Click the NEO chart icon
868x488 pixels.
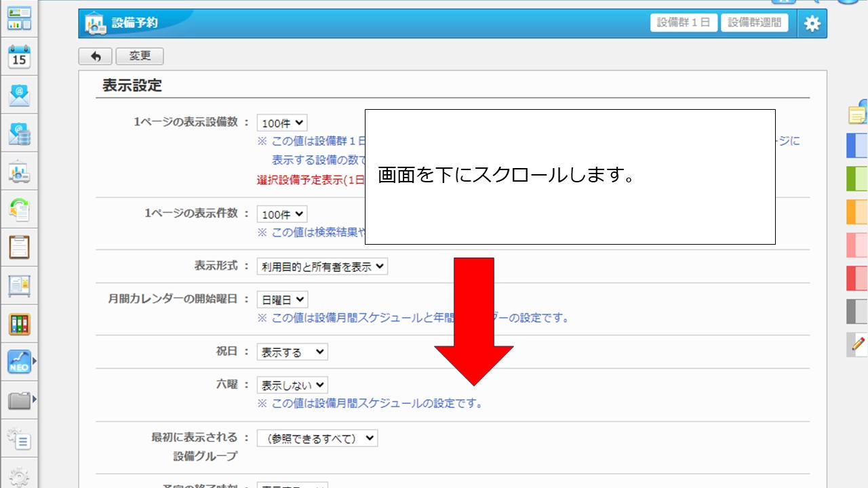[x=19, y=362]
